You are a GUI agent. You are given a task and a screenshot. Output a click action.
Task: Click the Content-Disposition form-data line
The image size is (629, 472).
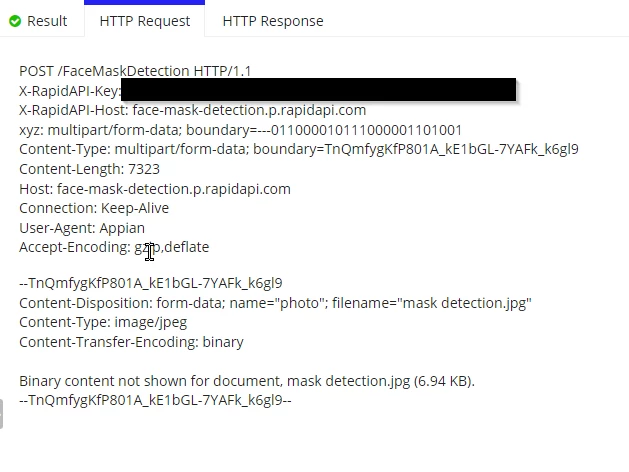(x=275, y=303)
